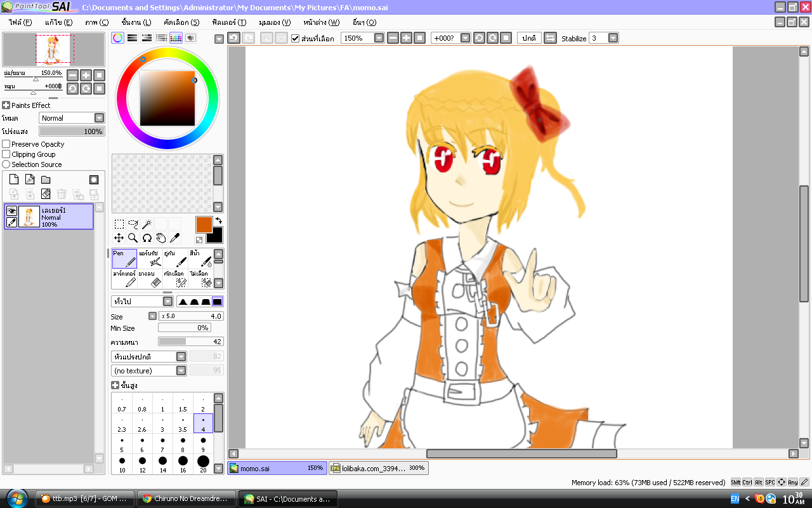
Task: Swap foreground and background colors
Action: 218,221
